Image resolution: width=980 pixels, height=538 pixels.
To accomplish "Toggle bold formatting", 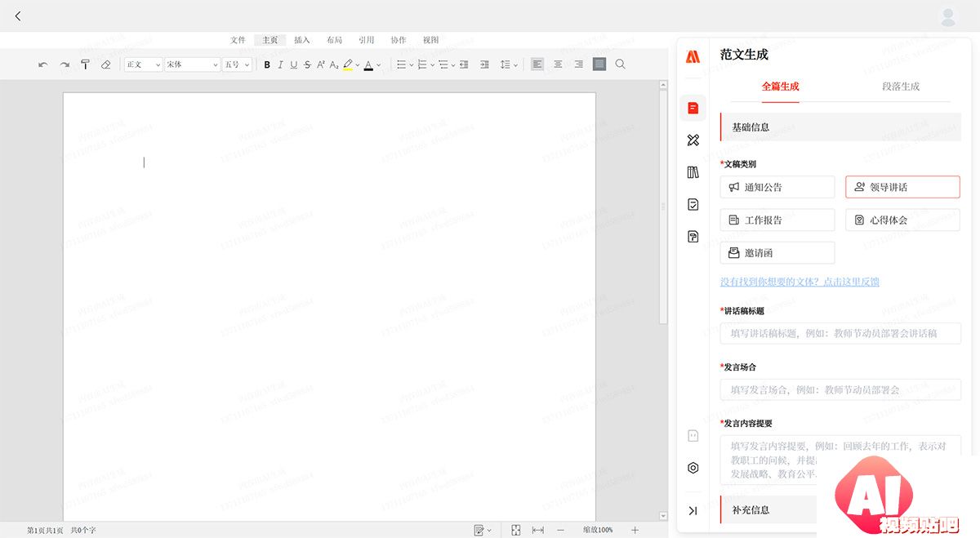I will coord(267,64).
